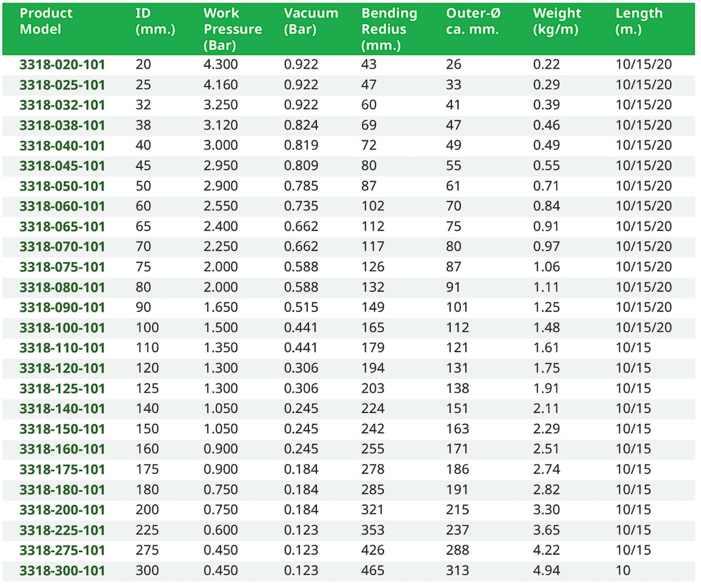Click bending radius value 465
701x588 pixels.
pos(373,570)
